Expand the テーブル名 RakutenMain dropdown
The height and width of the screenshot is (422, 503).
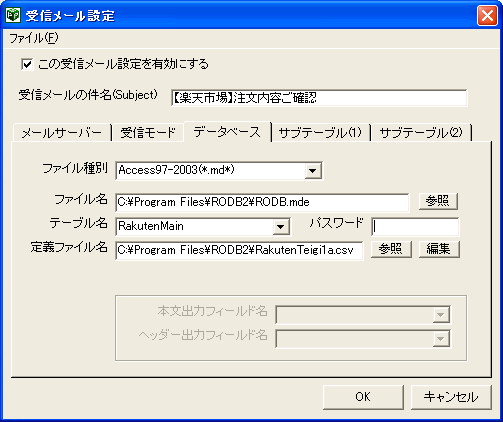[281, 227]
